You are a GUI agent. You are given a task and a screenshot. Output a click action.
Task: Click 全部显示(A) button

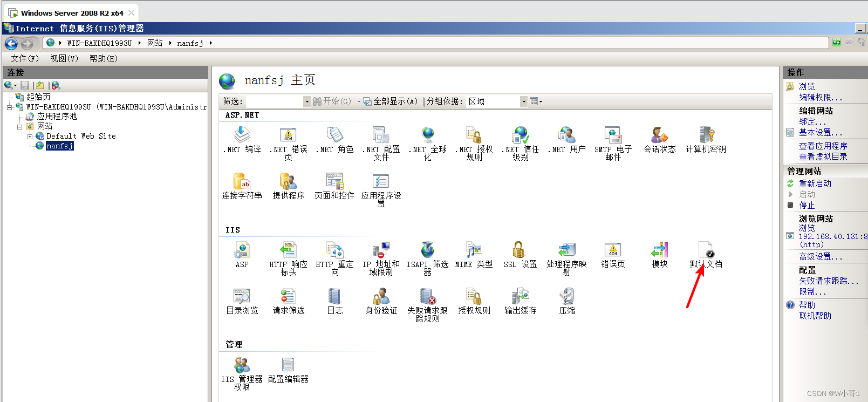(x=390, y=101)
